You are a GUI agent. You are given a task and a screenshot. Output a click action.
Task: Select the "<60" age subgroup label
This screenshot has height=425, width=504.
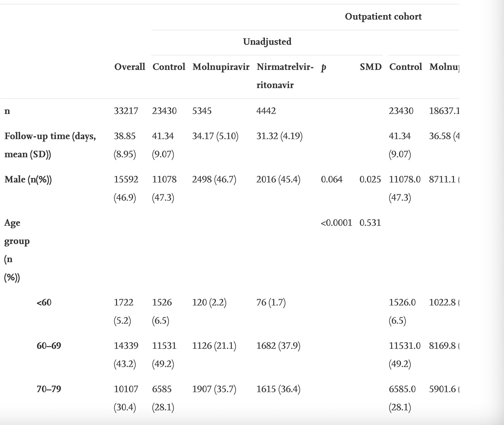tap(44, 303)
